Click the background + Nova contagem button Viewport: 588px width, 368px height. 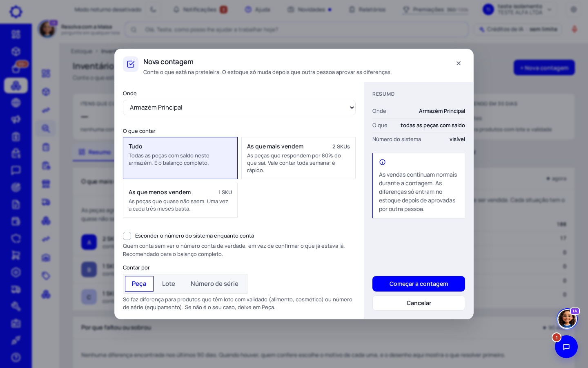(544, 68)
